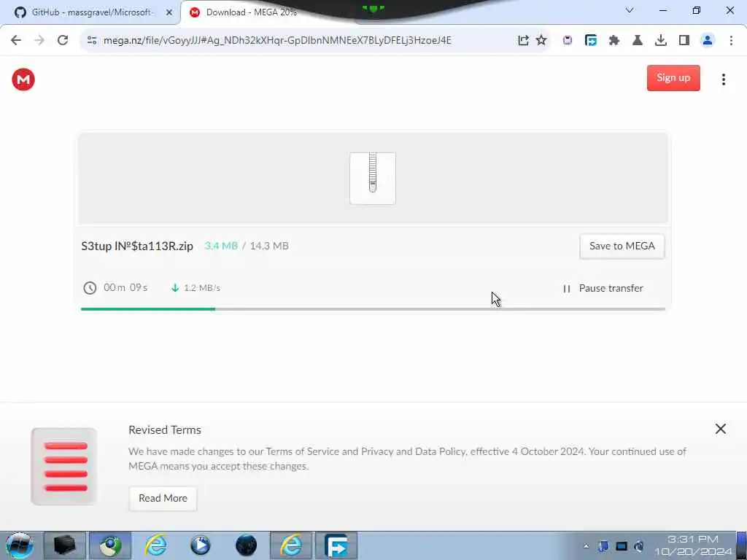
Task: Open the first Internet Explorer taskbar icon
Action: (155, 545)
